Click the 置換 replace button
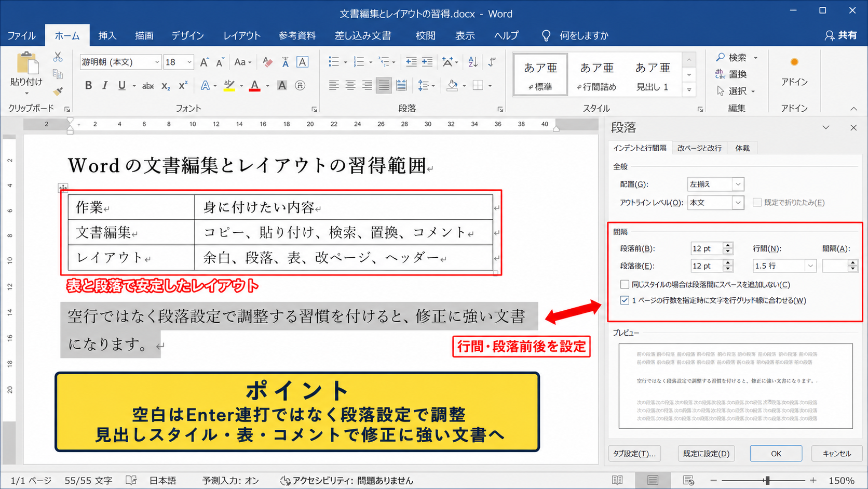The image size is (868, 489). (731, 74)
